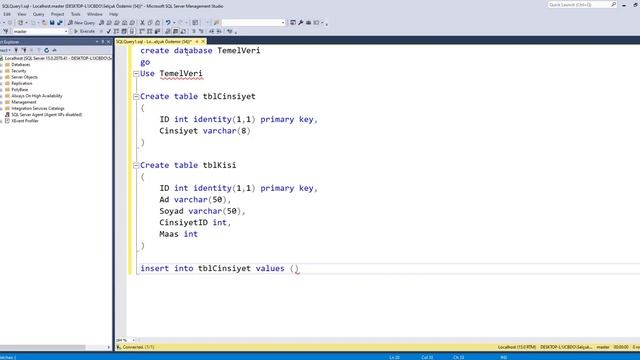
Task: Select Always On High Availability node
Action: 37,96
